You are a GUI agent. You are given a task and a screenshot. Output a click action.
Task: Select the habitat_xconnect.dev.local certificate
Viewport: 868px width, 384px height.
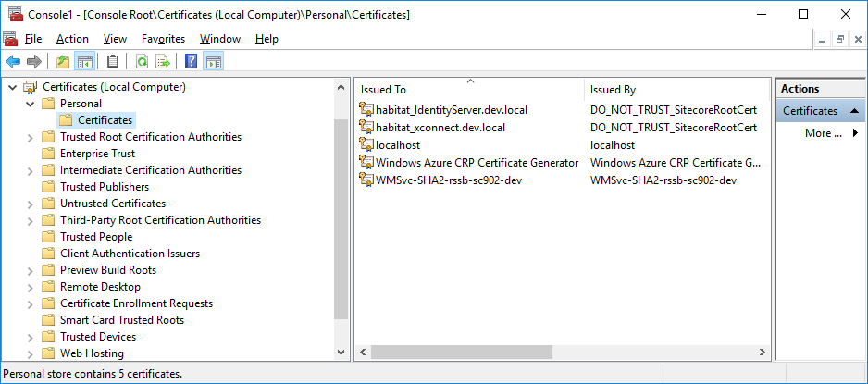[440, 128]
